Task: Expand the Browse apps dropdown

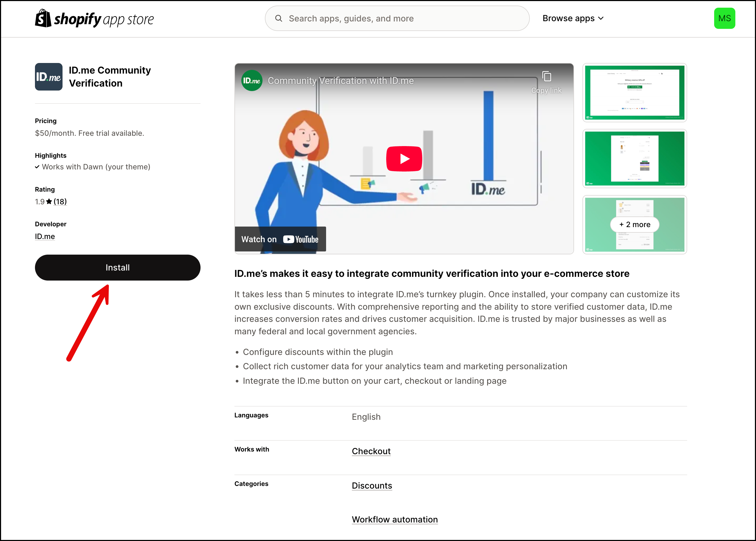Action: coord(573,18)
